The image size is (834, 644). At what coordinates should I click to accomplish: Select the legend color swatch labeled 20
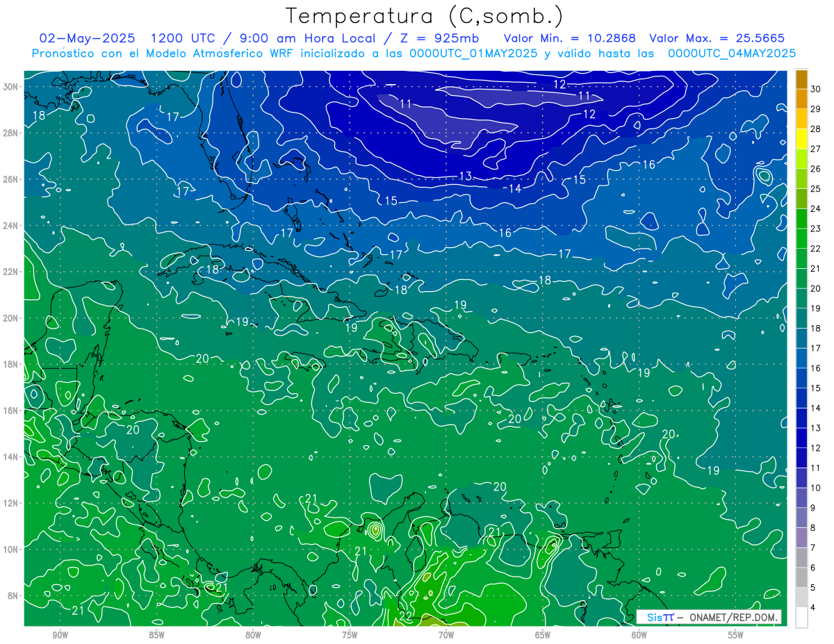(801, 279)
